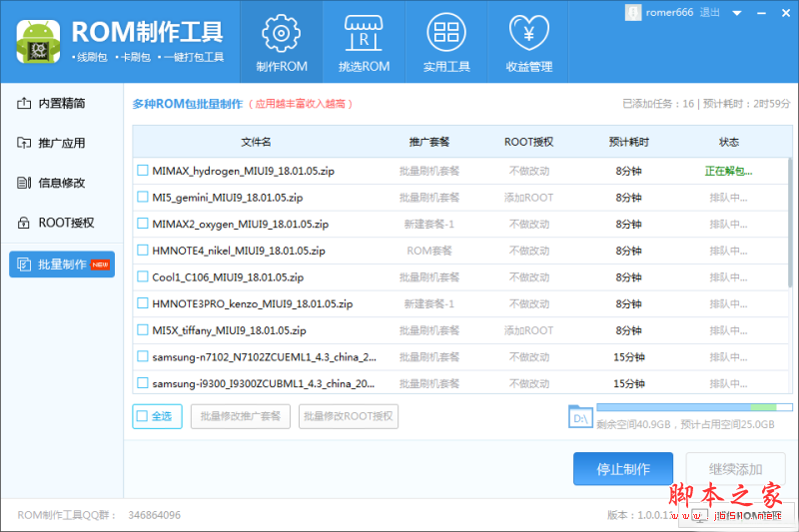Tick checkbox for Cool1_C106_MIUI9 file

point(143,276)
